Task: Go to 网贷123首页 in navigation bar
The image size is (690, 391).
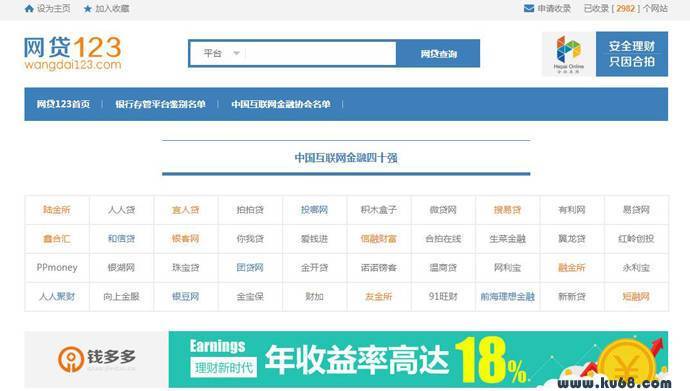Action: [x=63, y=104]
